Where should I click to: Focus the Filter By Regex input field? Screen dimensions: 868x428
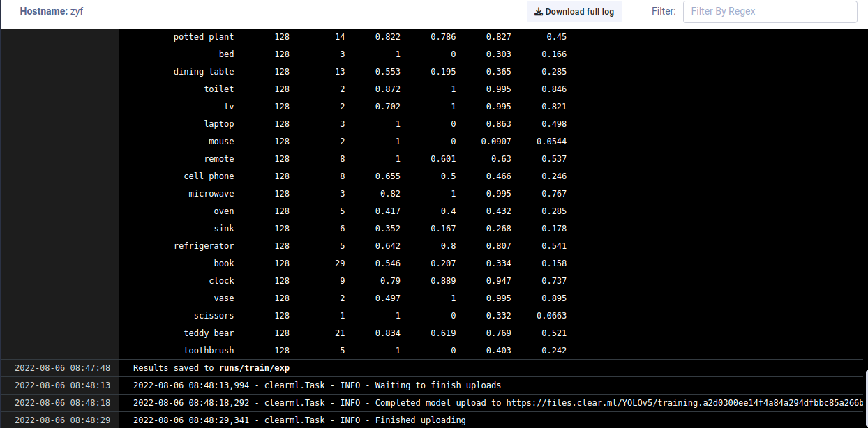pos(770,12)
